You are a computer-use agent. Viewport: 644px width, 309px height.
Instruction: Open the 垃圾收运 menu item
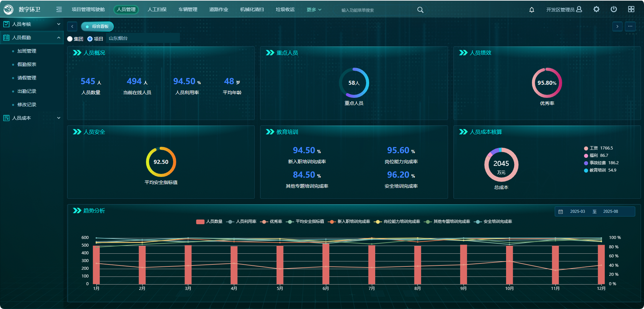[285, 9]
